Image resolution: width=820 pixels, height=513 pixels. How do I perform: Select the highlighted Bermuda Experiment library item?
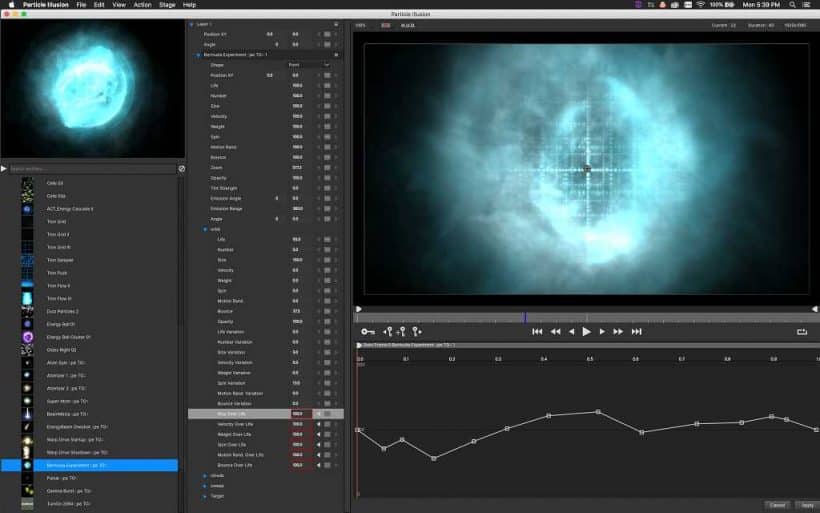coord(89,465)
